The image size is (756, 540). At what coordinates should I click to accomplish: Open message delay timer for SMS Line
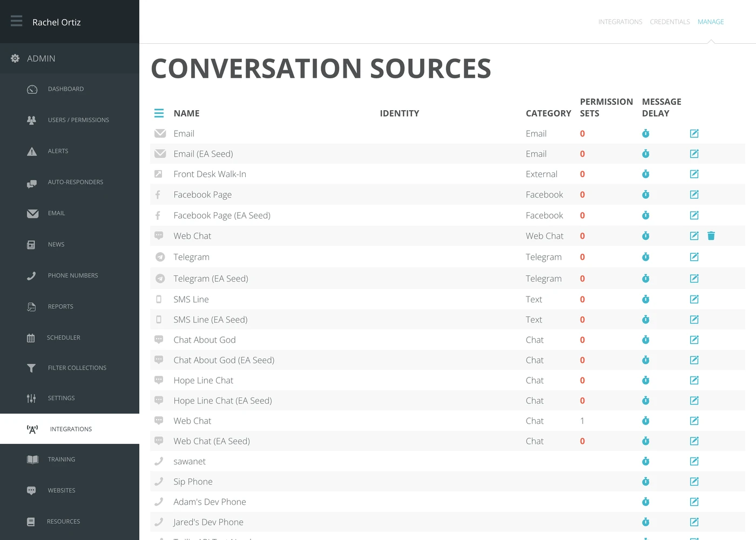pyautogui.click(x=645, y=299)
